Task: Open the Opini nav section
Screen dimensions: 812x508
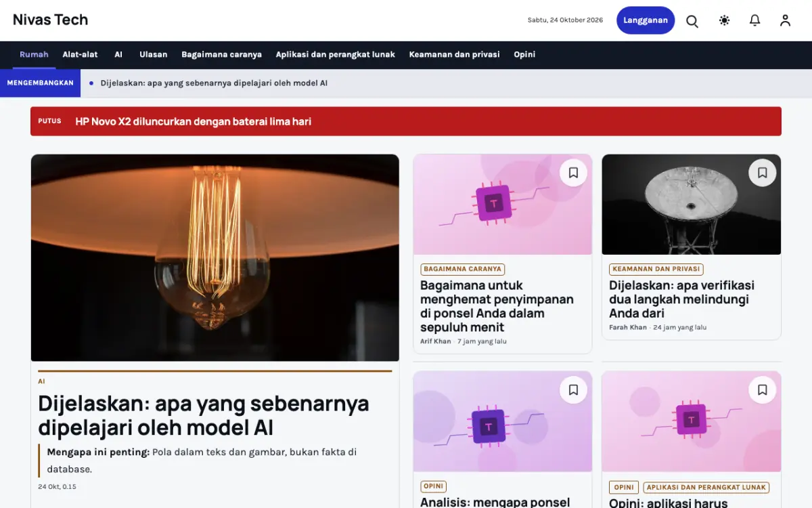Action: (524, 55)
